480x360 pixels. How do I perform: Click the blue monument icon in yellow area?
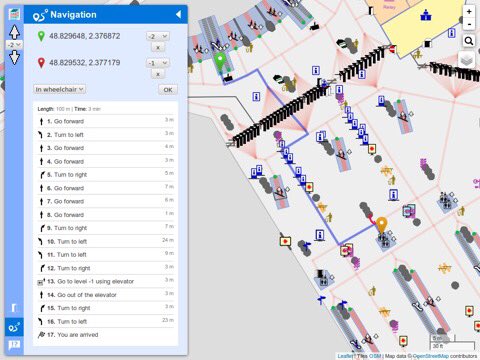[426, 15]
